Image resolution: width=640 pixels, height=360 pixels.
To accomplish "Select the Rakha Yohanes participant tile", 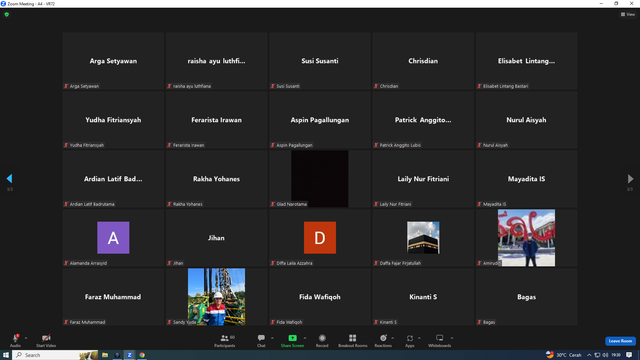I will [216, 179].
